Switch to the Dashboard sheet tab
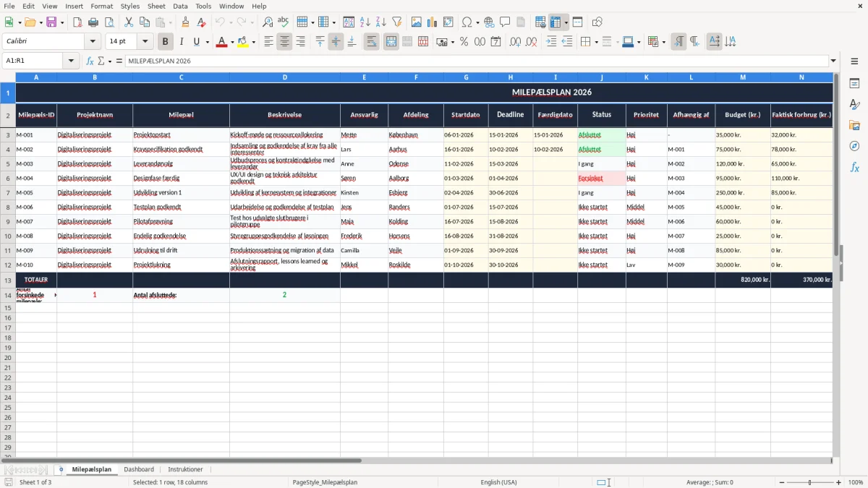 click(139, 469)
